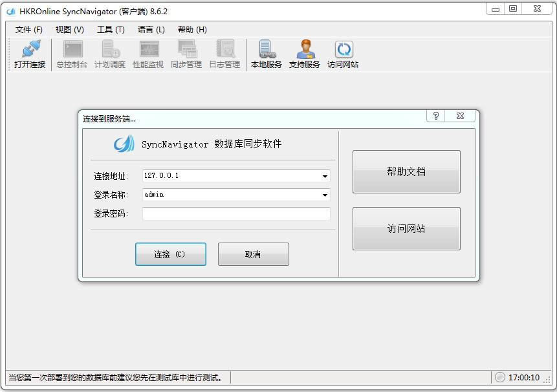Click the 打开连接 toolbar icon
This screenshot has width=557, height=392.
30,54
